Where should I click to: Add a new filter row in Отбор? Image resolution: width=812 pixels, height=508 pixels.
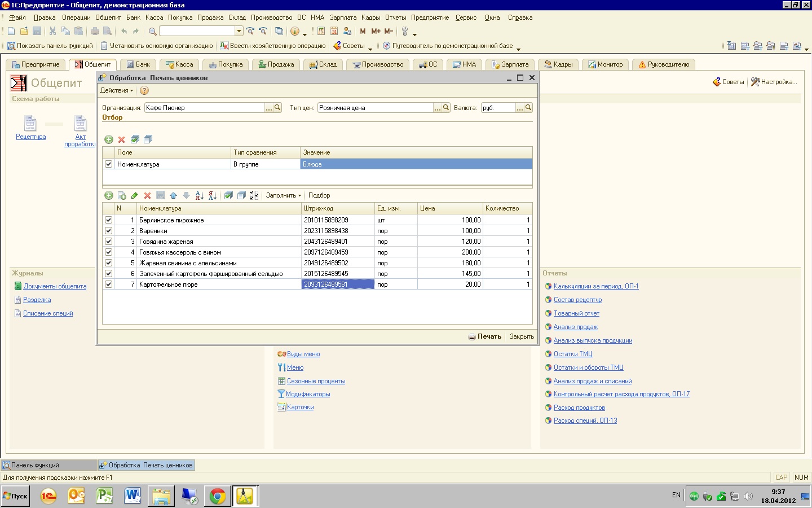coord(109,139)
